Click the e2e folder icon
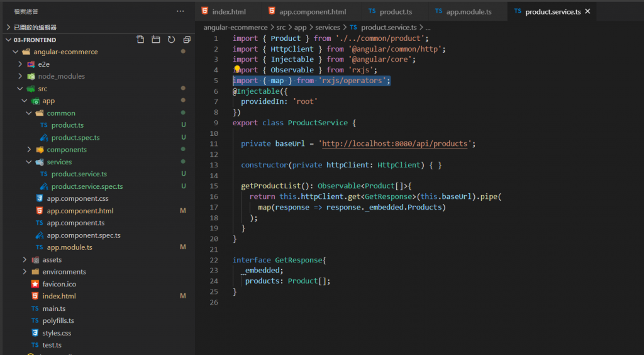The image size is (644, 355). pos(31,64)
